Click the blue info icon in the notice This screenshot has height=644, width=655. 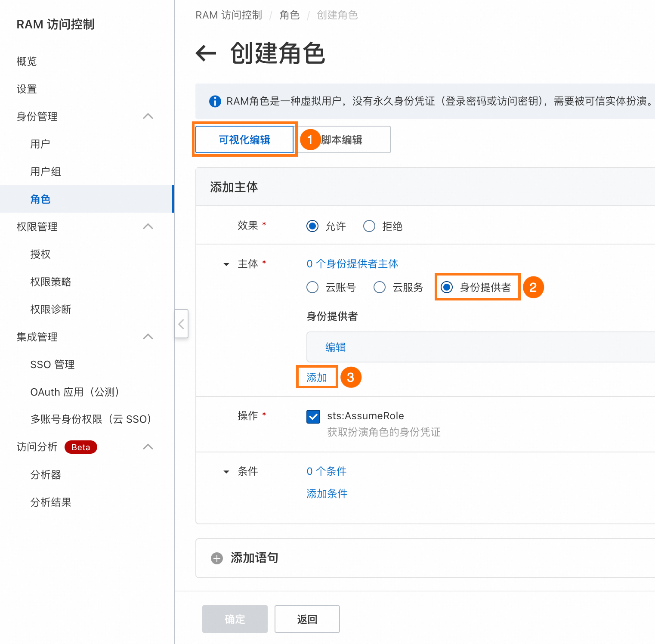[x=215, y=101]
